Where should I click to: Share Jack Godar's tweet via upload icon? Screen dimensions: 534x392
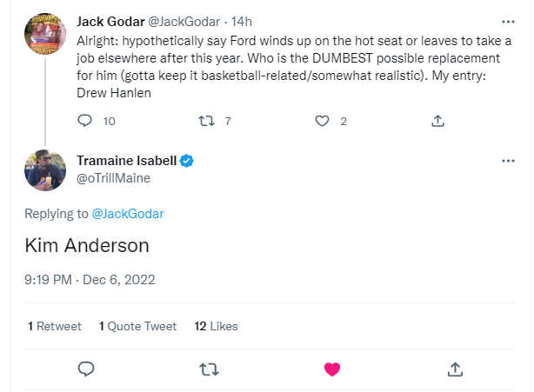[x=437, y=121]
